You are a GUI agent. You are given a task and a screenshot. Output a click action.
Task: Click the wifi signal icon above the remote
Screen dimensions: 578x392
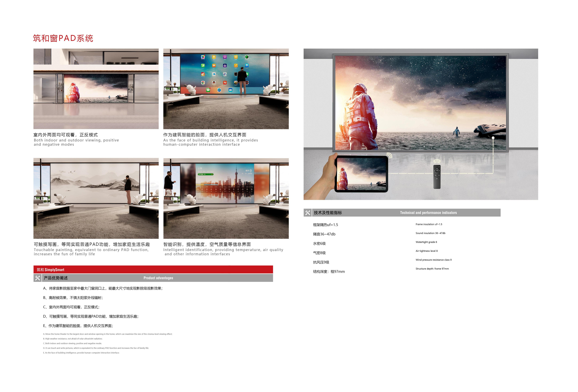click(437, 161)
